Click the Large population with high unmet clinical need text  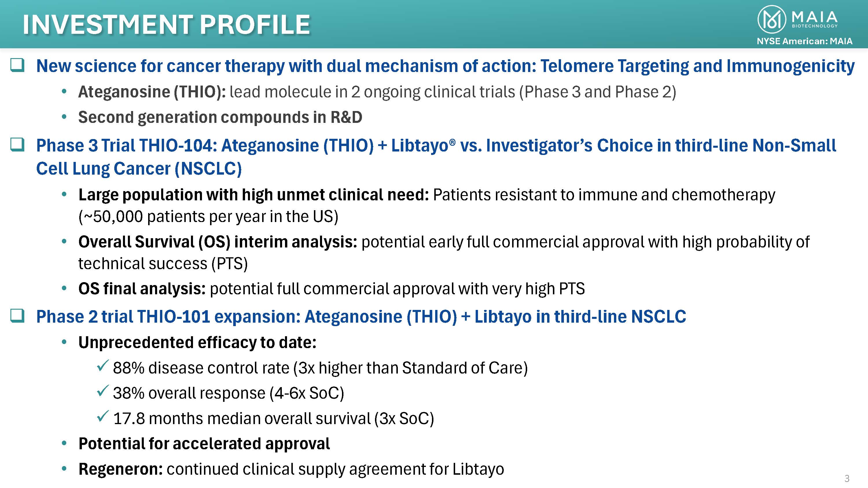(253, 195)
